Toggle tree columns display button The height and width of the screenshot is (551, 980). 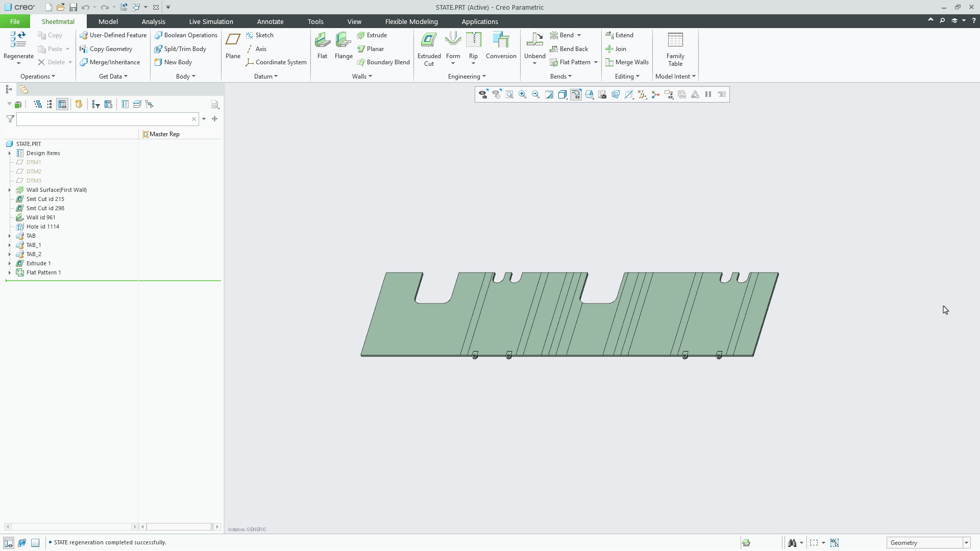coord(62,104)
